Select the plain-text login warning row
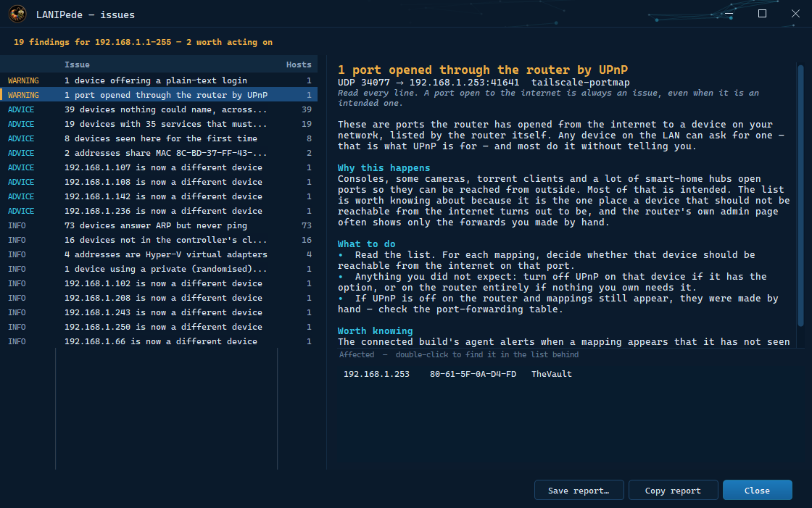This screenshot has width=812, height=508. pyautogui.click(x=159, y=80)
